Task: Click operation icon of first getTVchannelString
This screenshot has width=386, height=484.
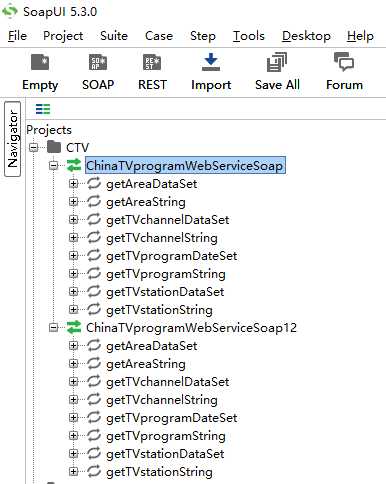Action: [94, 237]
